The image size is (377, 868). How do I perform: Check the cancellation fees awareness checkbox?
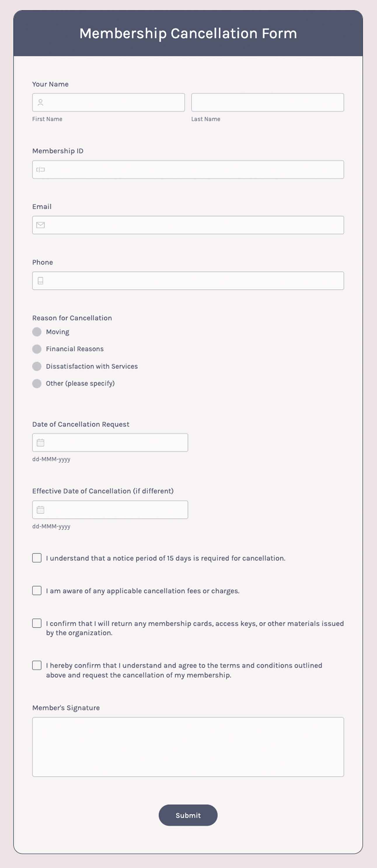click(36, 591)
